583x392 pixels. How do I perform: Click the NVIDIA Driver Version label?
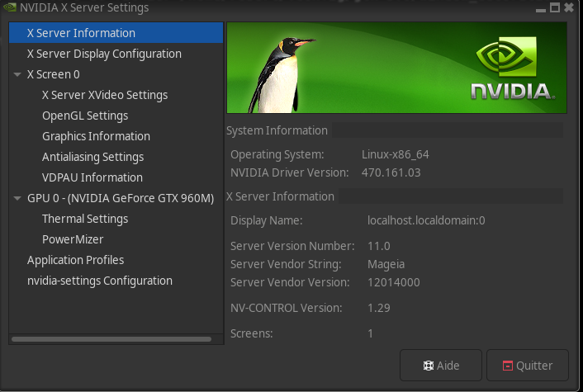(289, 172)
